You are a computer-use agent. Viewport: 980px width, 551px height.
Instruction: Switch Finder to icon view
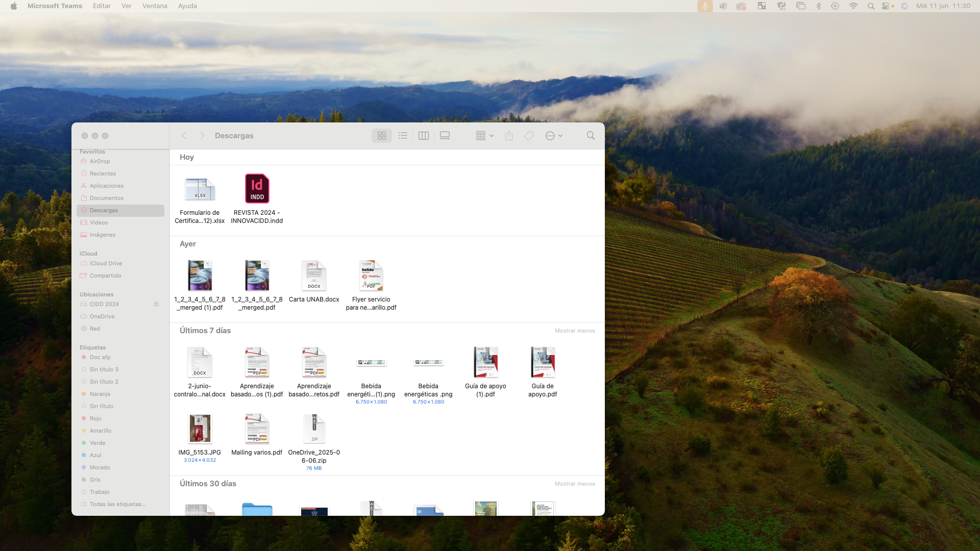tap(382, 136)
